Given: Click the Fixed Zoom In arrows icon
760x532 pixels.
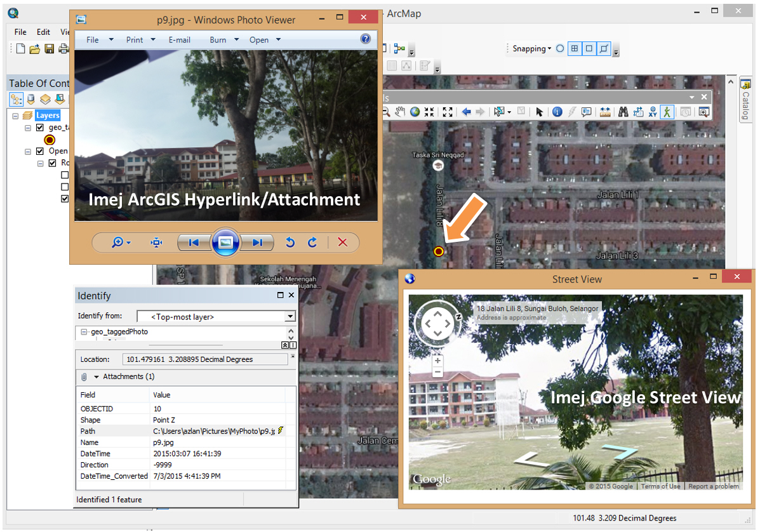Looking at the screenshot, I should pos(429,112).
